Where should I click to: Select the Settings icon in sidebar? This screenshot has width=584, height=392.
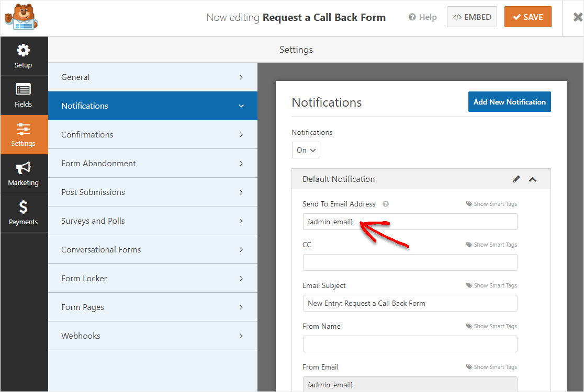23,134
